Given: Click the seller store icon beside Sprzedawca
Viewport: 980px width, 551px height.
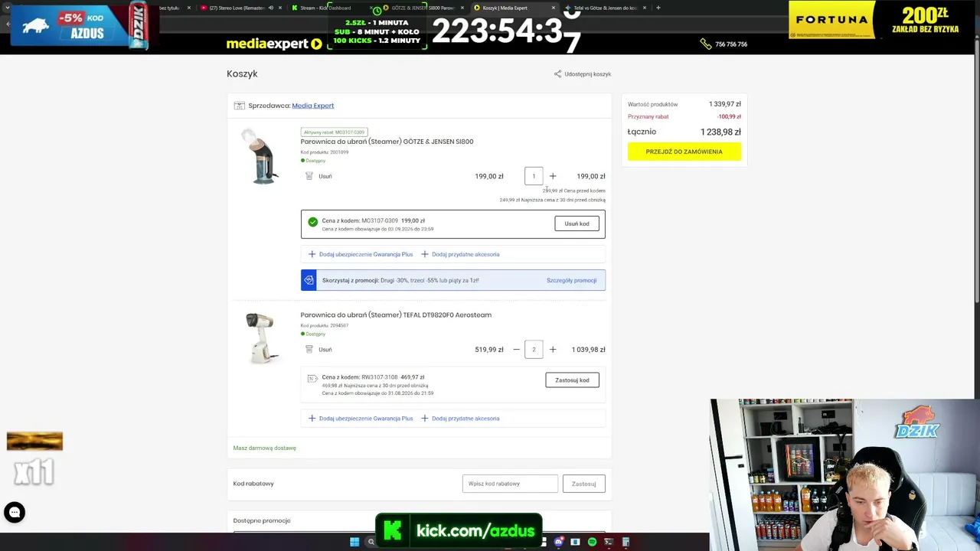Looking at the screenshot, I should [x=240, y=106].
